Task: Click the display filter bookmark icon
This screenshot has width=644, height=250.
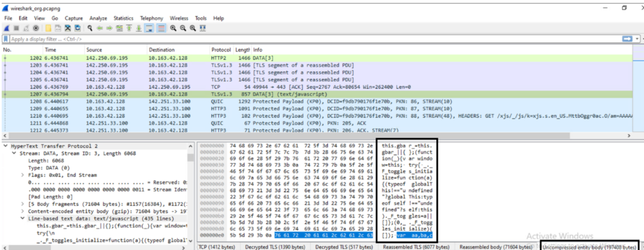Action: [6, 39]
